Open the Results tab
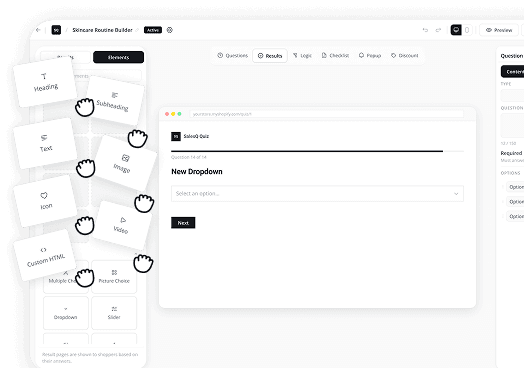 270,55
